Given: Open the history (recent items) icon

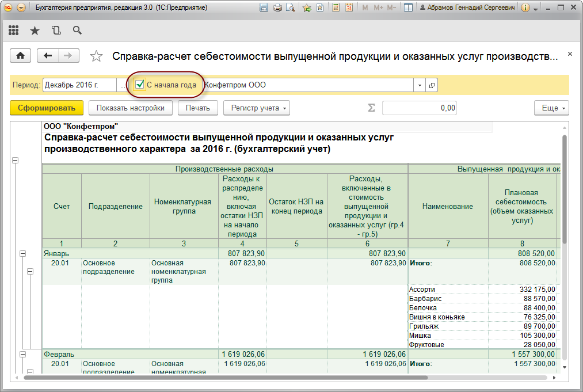Looking at the screenshot, I should (55, 30).
